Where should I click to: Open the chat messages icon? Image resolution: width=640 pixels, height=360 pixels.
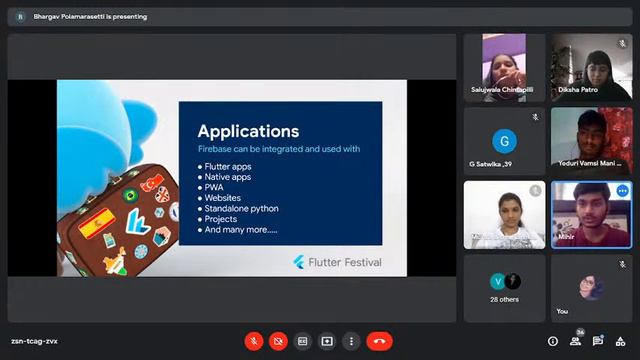click(598, 341)
